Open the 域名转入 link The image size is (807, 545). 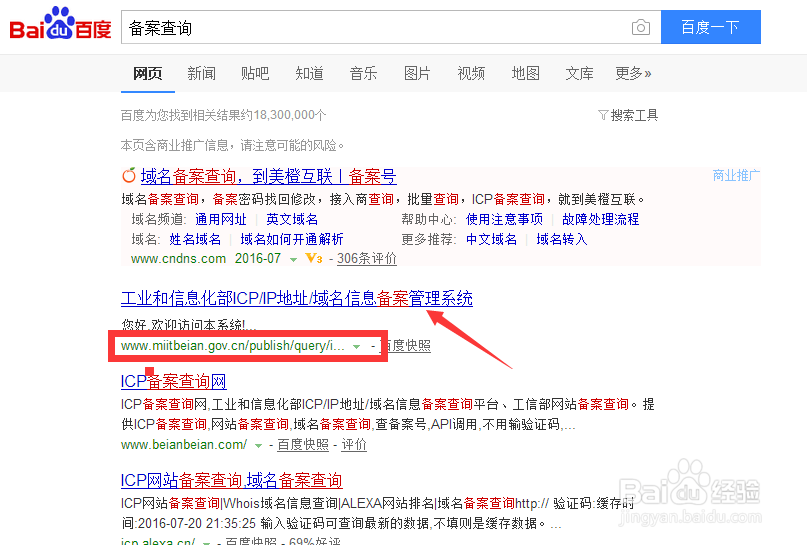coord(562,239)
